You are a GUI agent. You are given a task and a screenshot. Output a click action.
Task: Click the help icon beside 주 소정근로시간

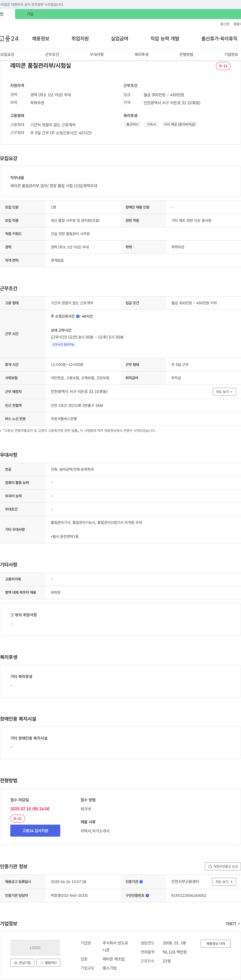78,316
